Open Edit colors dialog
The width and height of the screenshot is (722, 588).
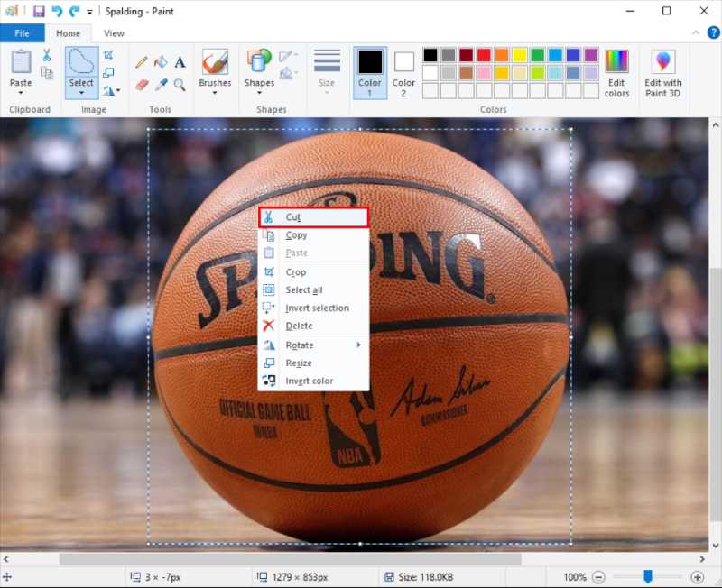tap(616, 74)
